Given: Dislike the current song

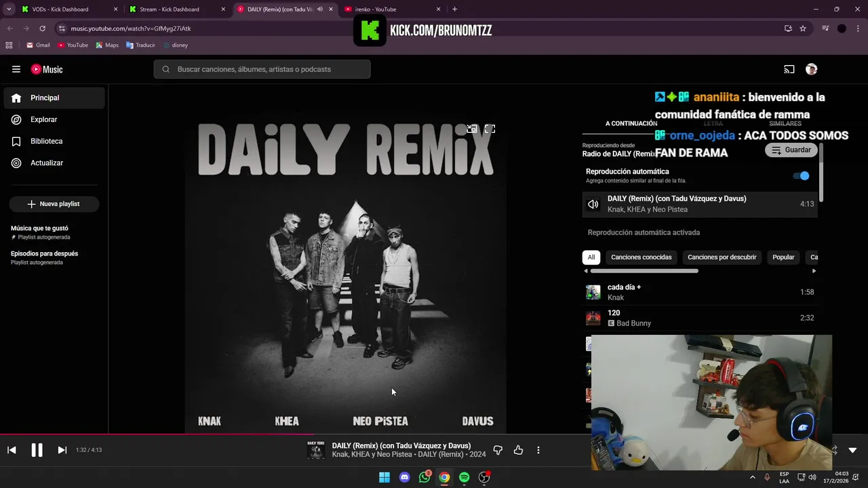Looking at the screenshot, I should (498, 450).
